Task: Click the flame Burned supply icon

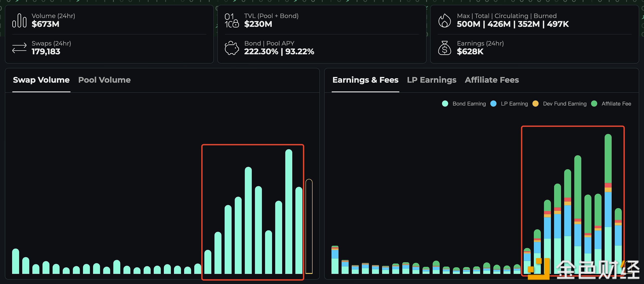Action: [x=444, y=20]
